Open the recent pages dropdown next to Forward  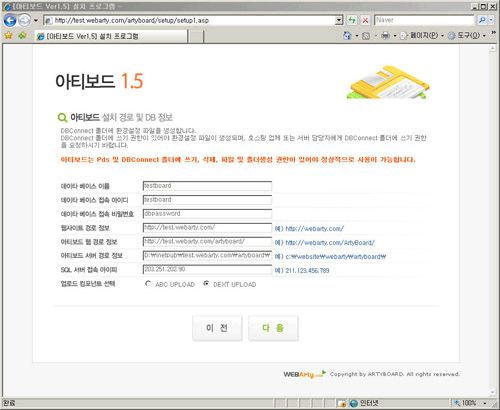coord(36,20)
